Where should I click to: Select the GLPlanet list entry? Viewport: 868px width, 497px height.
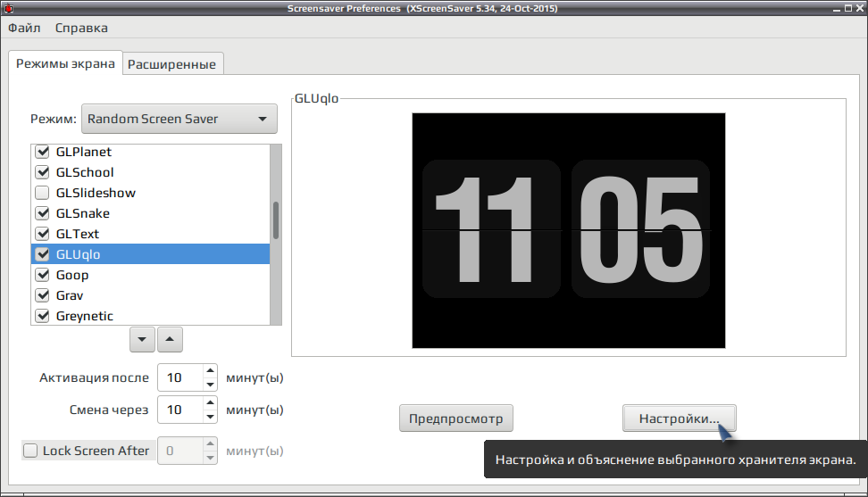(x=150, y=152)
